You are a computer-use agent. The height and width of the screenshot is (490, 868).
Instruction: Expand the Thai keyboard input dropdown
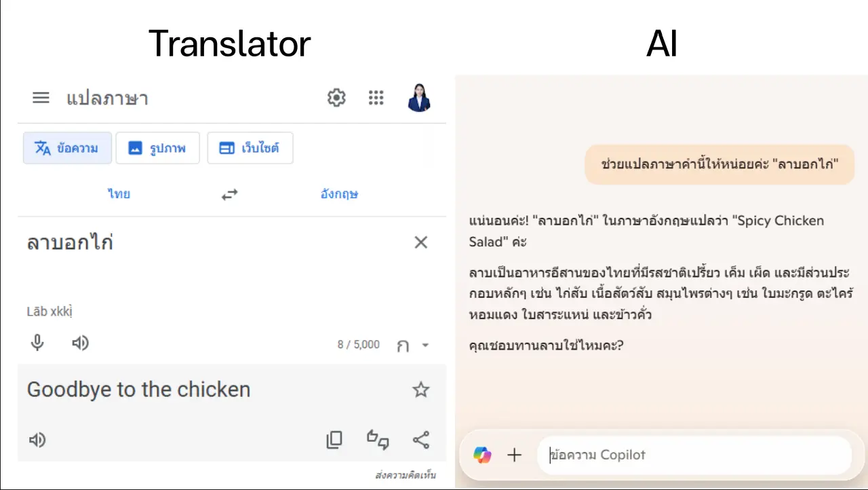(425, 345)
